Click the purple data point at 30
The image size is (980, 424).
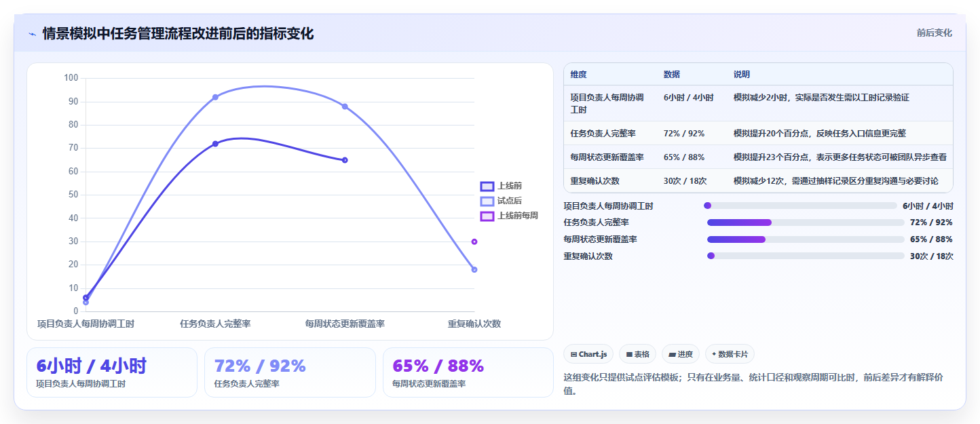474,242
